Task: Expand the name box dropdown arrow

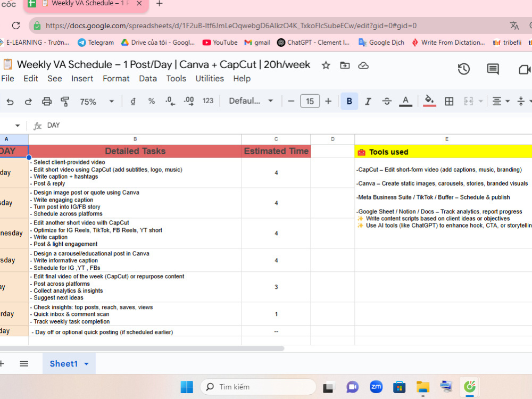Action: [x=18, y=126]
